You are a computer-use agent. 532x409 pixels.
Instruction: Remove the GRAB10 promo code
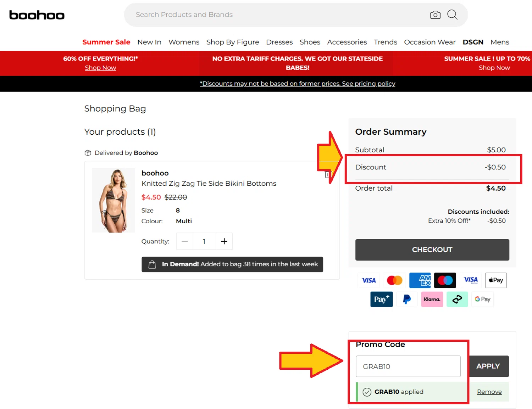click(x=489, y=392)
